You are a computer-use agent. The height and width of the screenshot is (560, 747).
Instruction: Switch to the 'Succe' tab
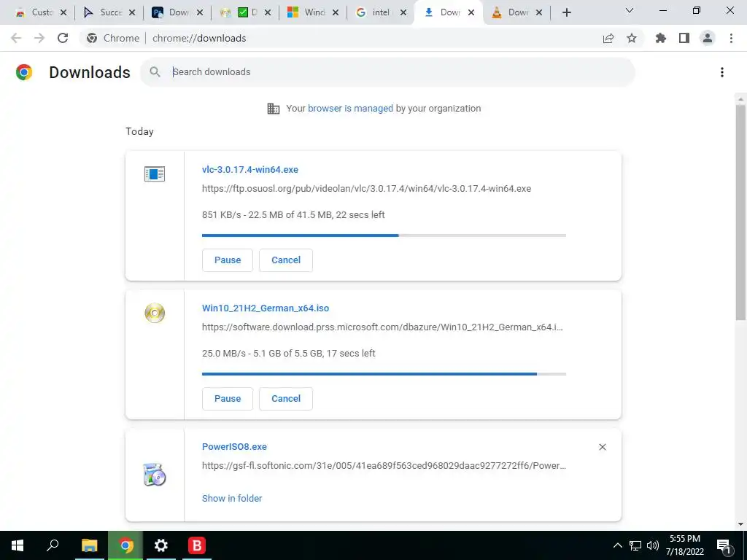click(109, 12)
